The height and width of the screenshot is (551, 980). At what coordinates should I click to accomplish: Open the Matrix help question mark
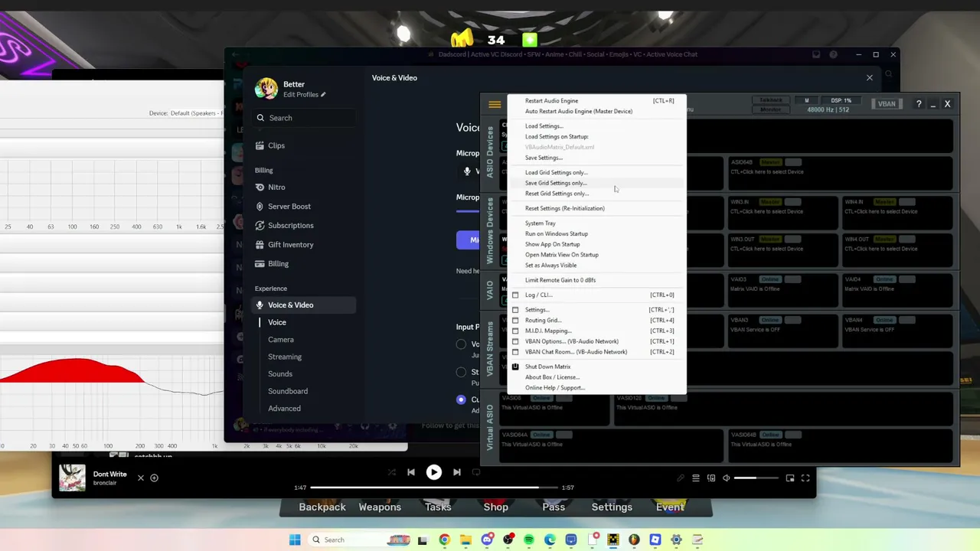click(x=919, y=104)
